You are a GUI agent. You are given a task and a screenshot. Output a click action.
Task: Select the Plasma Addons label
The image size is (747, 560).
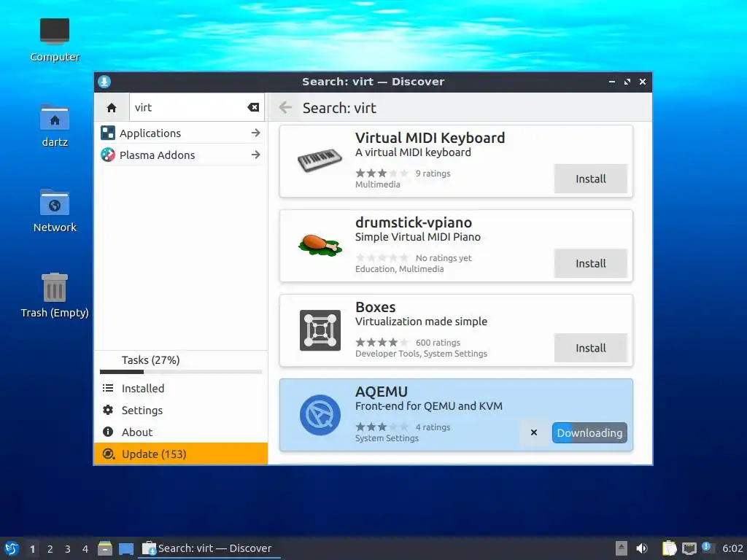pyautogui.click(x=158, y=155)
